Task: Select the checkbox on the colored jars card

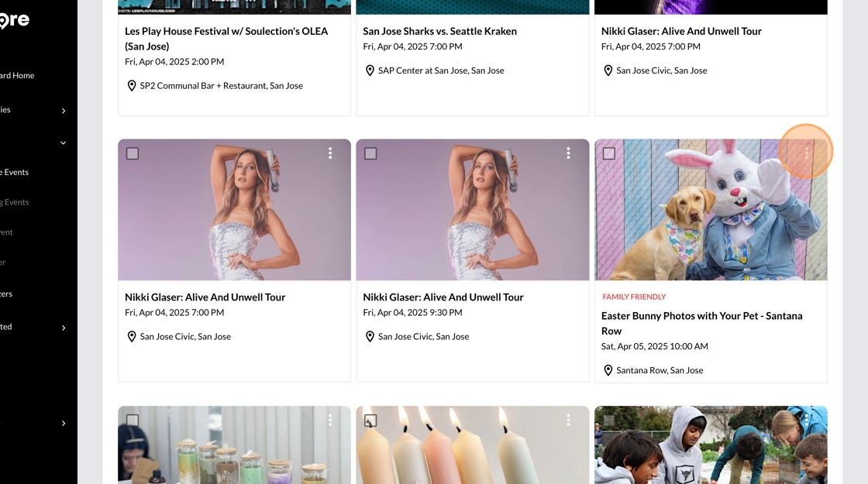Action: click(x=133, y=420)
